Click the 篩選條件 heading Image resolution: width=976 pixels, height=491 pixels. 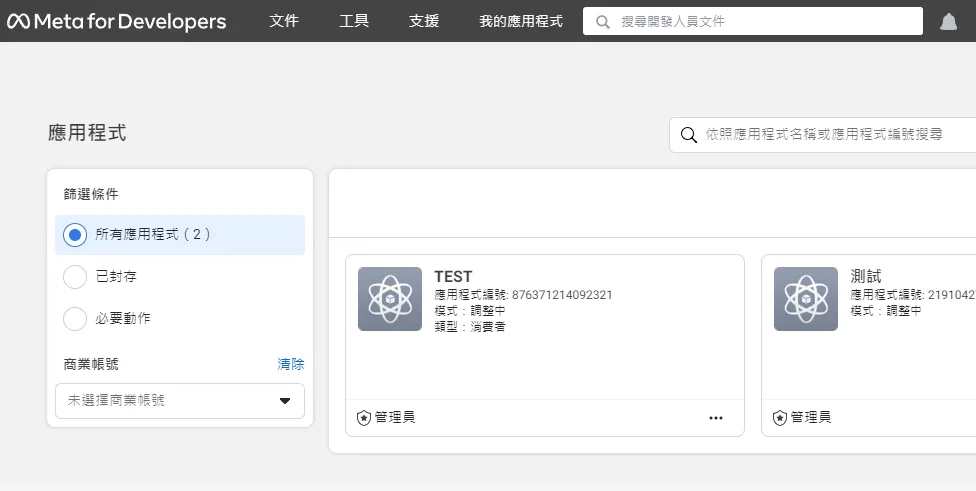[91, 194]
